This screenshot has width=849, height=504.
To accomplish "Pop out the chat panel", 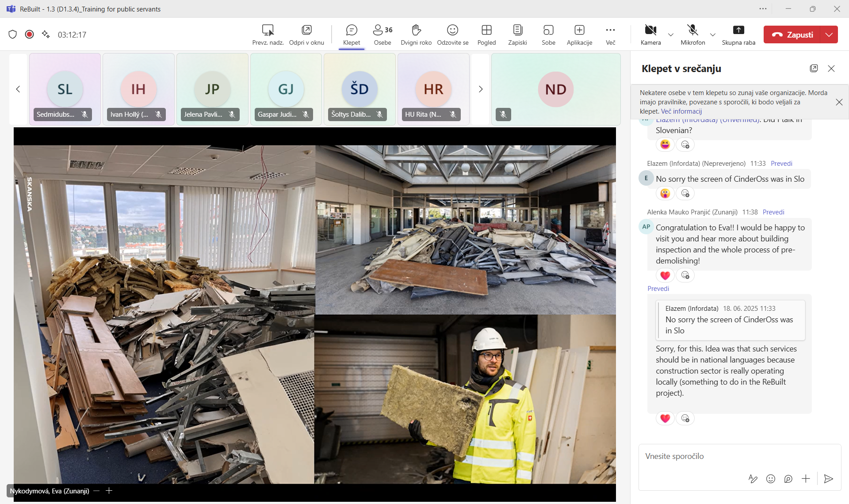I will coord(814,69).
